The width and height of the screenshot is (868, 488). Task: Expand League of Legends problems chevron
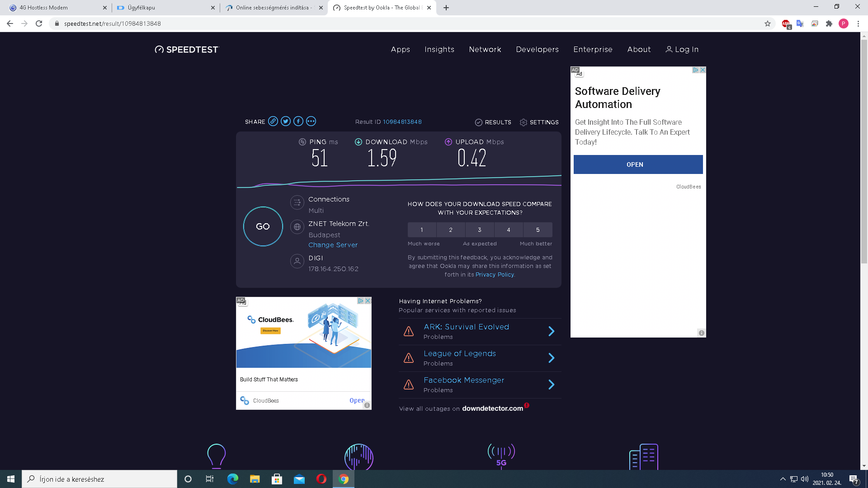pos(551,358)
